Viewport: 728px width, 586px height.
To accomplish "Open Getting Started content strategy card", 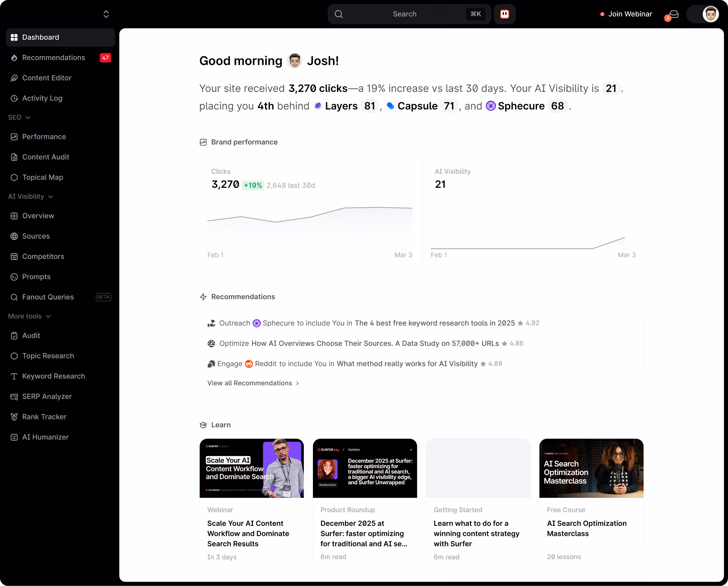I will point(478,504).
